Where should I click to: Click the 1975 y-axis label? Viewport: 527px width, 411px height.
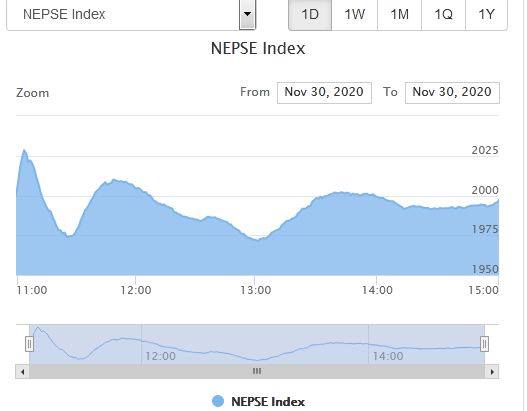[485, 229]
